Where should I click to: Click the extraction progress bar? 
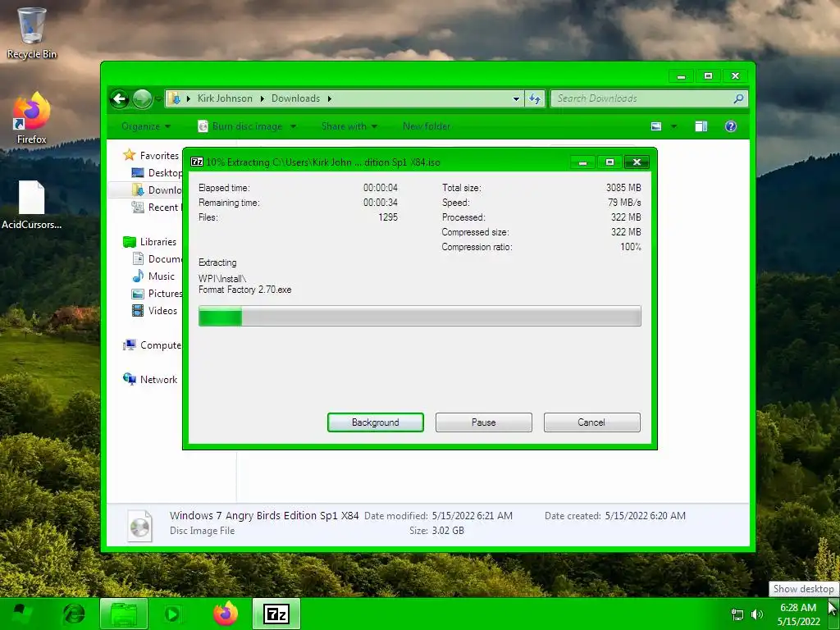tap(419, 316)
